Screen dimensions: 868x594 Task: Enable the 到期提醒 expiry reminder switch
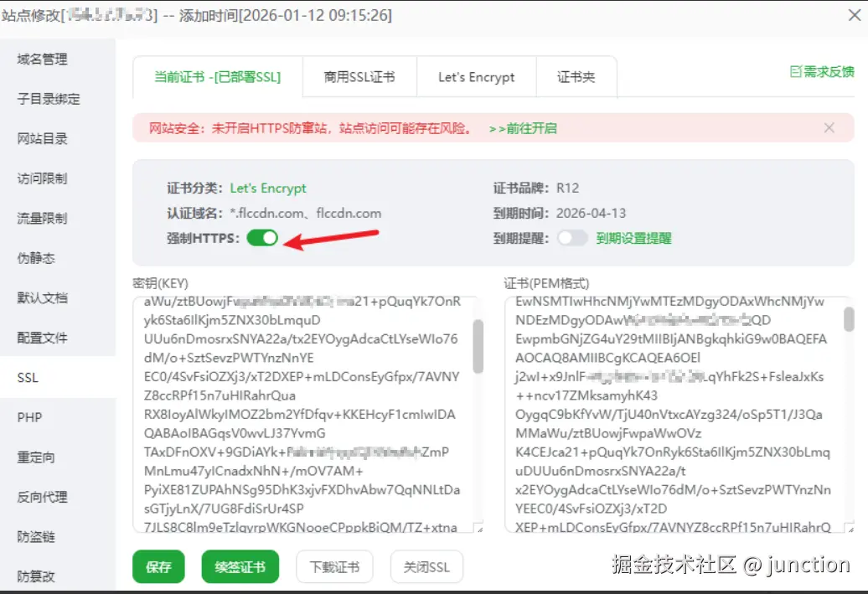click(x=572, y=238)
